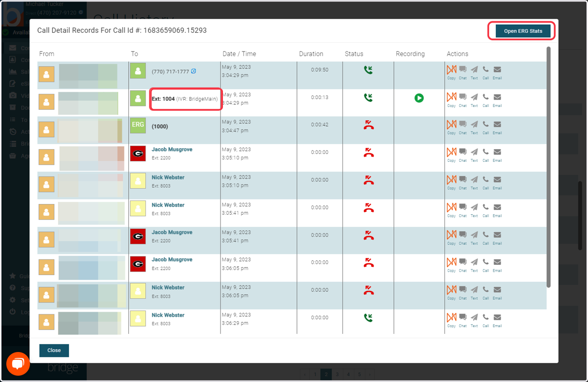Open Jacob Musgrove's name link at 3:06:05 pm
Screen dimensions: 588x382
172,259
